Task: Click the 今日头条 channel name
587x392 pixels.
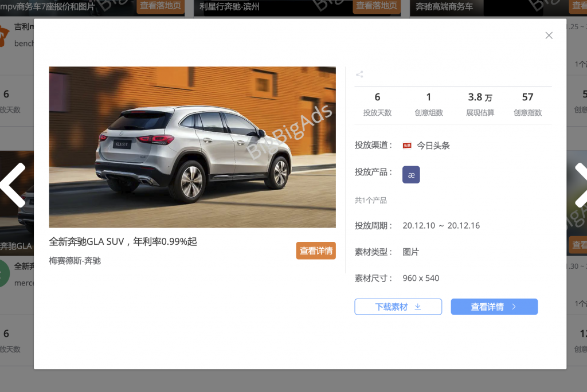Action: click(x=433, y=145)
